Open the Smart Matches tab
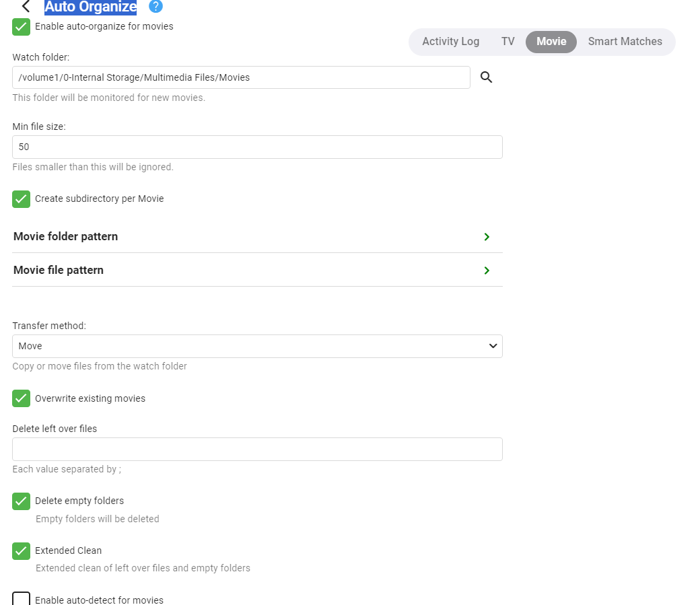Image resolution: width=700 pixels, height=605 pixels. tap(625, 42)
